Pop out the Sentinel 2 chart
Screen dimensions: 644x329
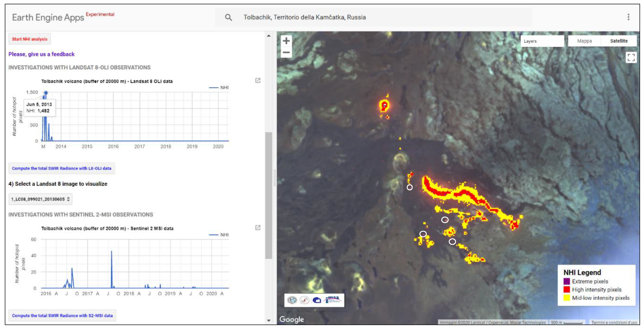click(258, 228)
